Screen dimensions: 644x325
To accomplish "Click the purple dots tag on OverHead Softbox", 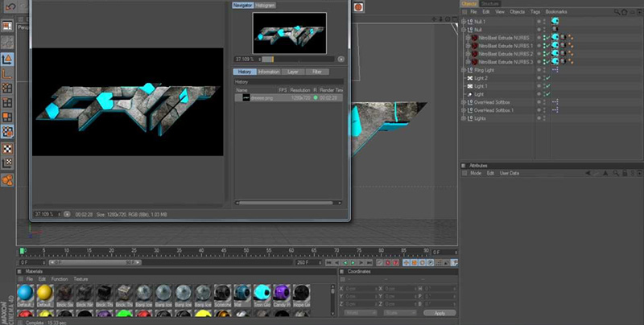I will point(555,102).
